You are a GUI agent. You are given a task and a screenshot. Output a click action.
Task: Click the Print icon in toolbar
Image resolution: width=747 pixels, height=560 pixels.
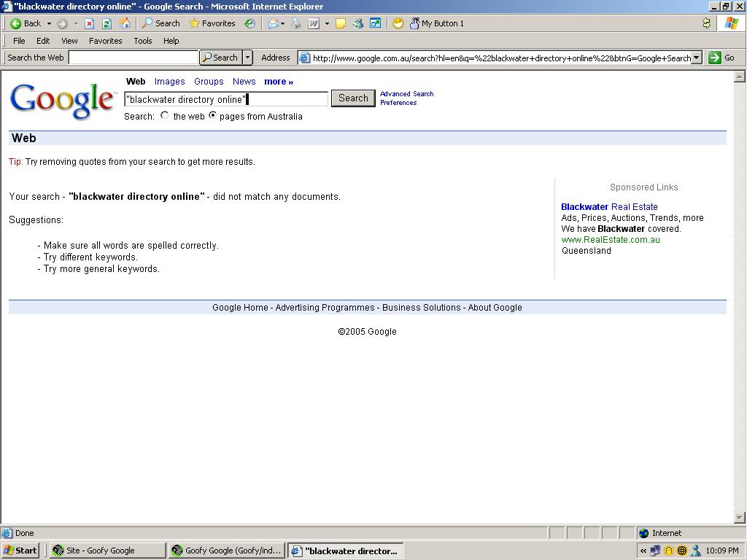pos(296,23)
